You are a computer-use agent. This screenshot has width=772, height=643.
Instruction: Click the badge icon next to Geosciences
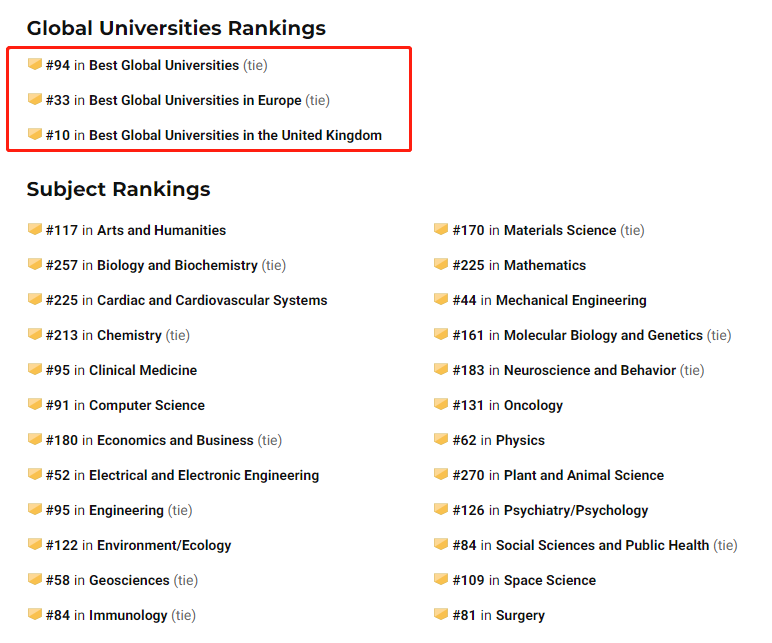34,579
